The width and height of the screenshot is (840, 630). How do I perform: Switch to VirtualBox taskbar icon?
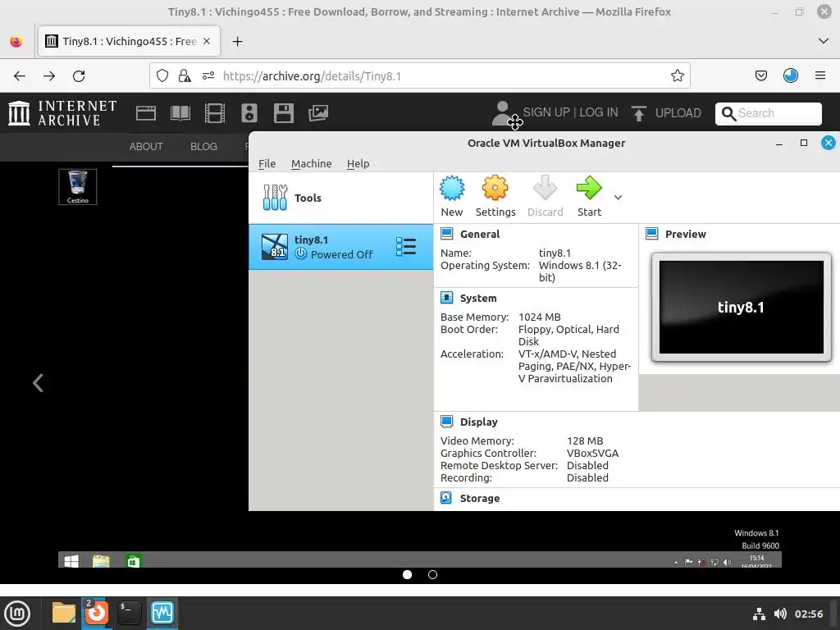click(x=162, y=613)
